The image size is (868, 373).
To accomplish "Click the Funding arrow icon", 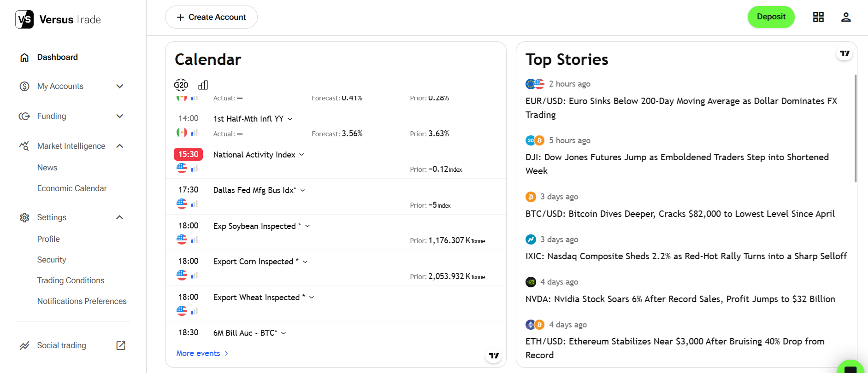I will 24,116.
